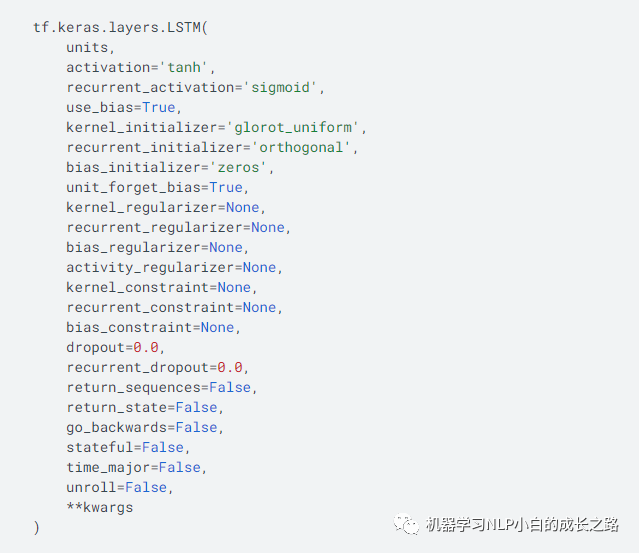Click the activity_regularizer parameter line
Screen dimensions: 639x553
click(174, 267)
